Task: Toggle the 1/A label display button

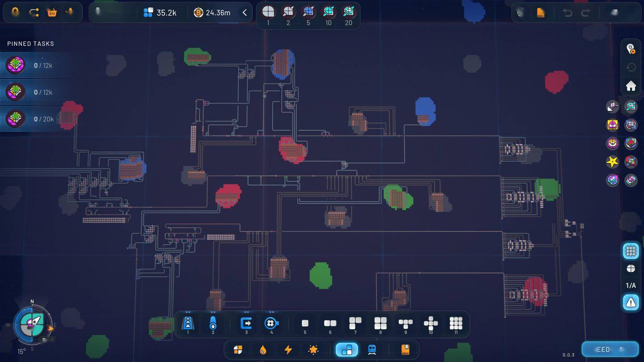Action: pyautogui.click(x=631, y=285)
